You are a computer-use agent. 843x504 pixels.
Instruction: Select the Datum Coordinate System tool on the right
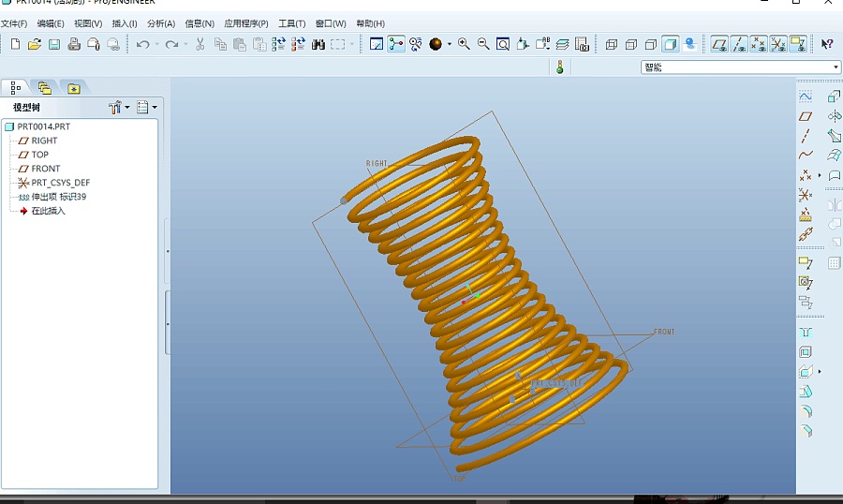coord(806,194)
